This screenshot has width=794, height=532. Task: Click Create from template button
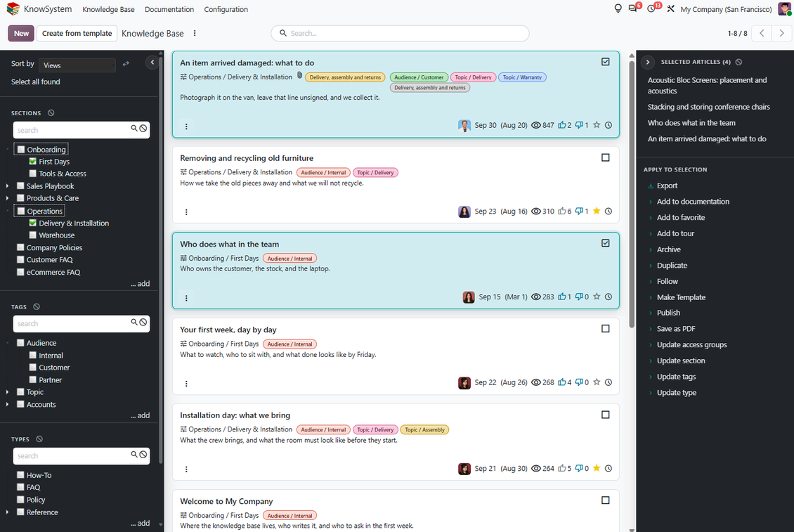point(77,34)
